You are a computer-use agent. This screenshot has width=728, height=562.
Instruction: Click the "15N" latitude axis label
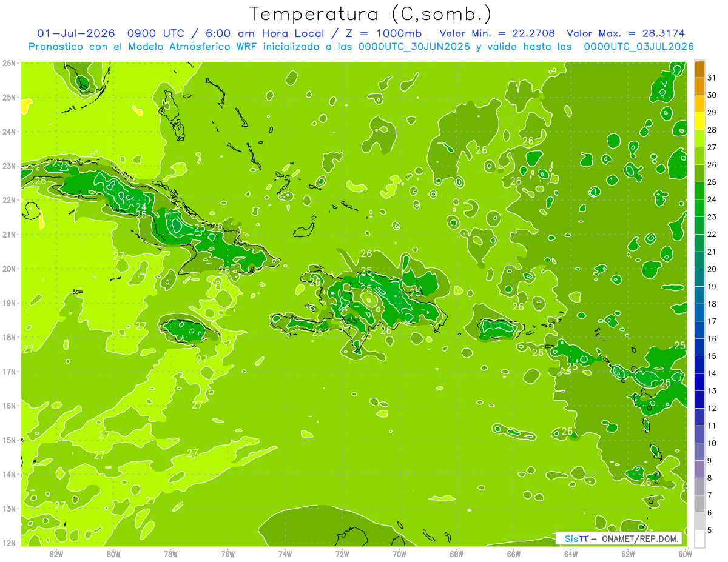pos(9,440)
